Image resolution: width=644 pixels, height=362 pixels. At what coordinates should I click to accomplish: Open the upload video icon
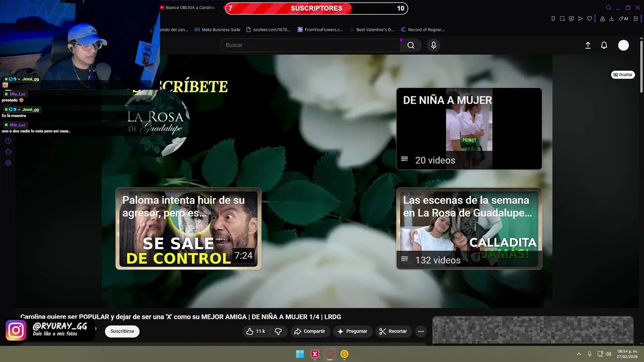click(x=588, y=45)
